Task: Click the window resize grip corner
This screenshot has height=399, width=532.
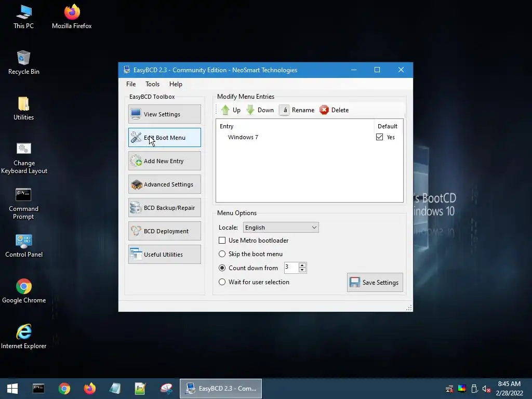Action: click(409, 308)
